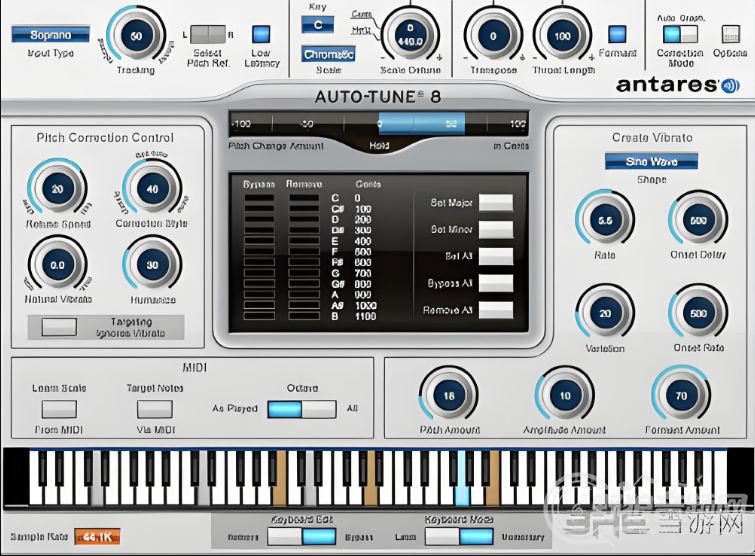
Task: Click the Formant Amount knob
Action: pos(681,396)
